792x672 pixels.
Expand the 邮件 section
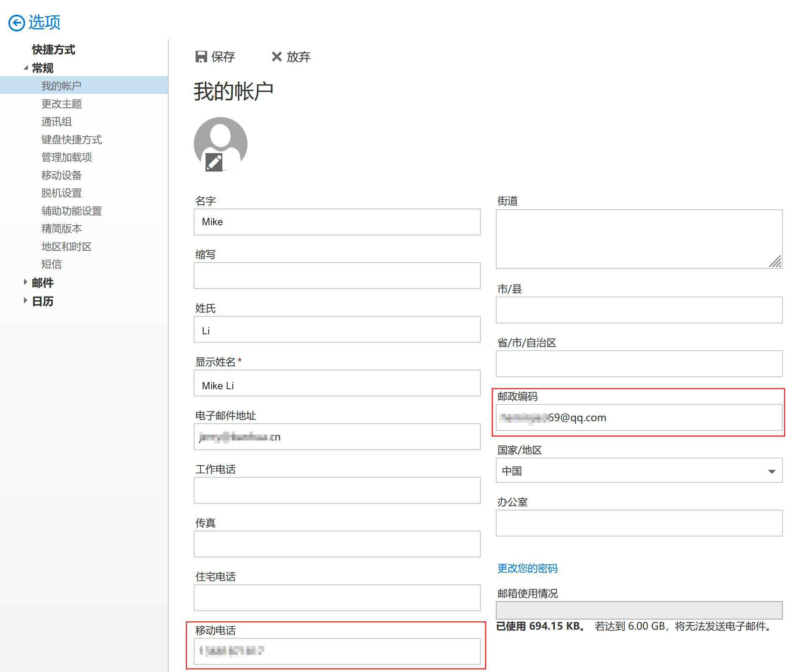pos(26,282)
